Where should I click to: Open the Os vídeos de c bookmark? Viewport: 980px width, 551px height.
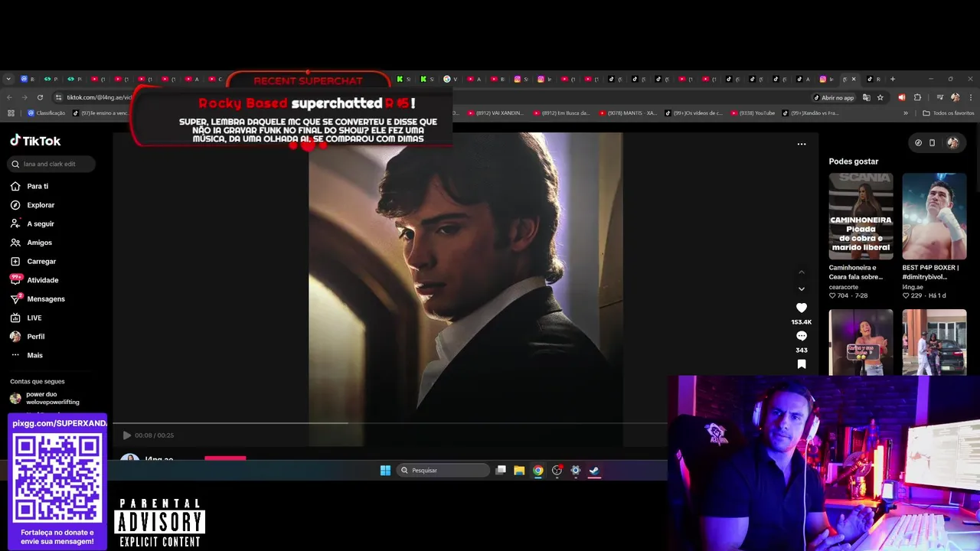point(694,113)
